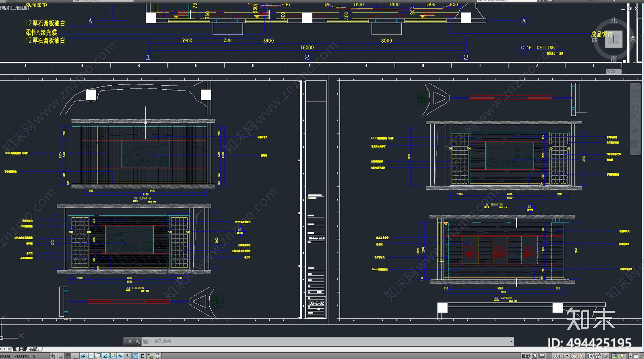Click the 北 north on ViewCube compass
The image size is (644, 359).
point(613,21)
